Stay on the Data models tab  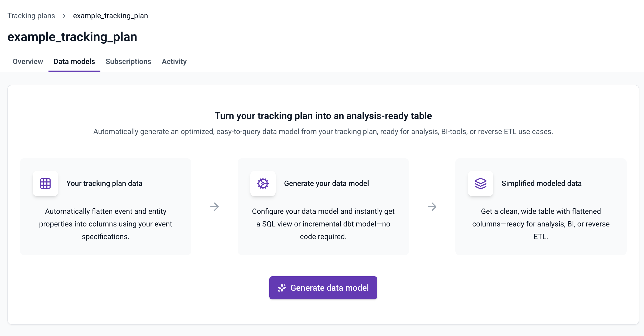point(74,62)
